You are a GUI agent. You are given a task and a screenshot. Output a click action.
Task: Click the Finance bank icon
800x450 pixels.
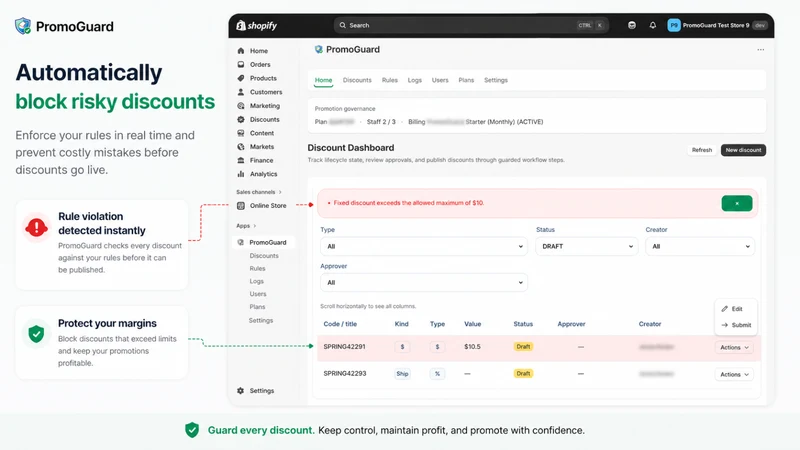[x=241, y=160]
